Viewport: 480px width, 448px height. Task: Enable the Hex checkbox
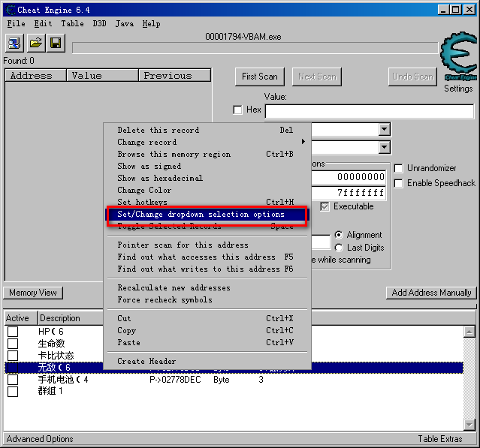pos(238,110)
